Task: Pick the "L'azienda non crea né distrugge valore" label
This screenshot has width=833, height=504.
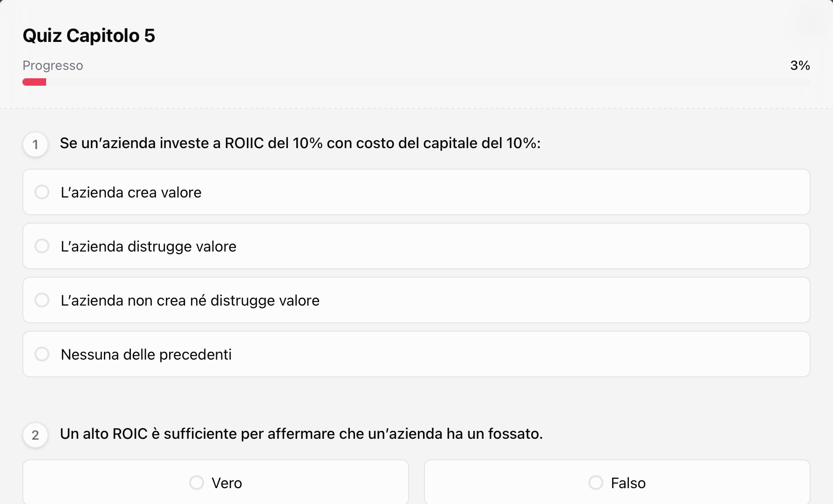Action: click(190, 300)
